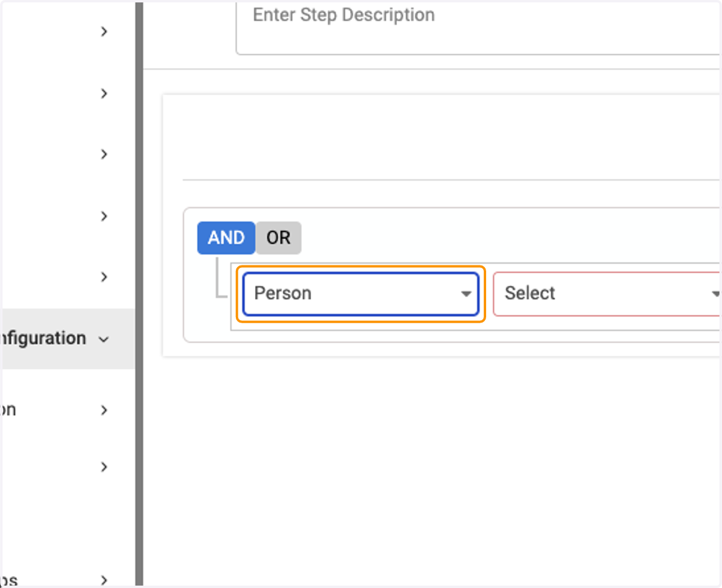Open the Person dropdown

click(360, 294)
